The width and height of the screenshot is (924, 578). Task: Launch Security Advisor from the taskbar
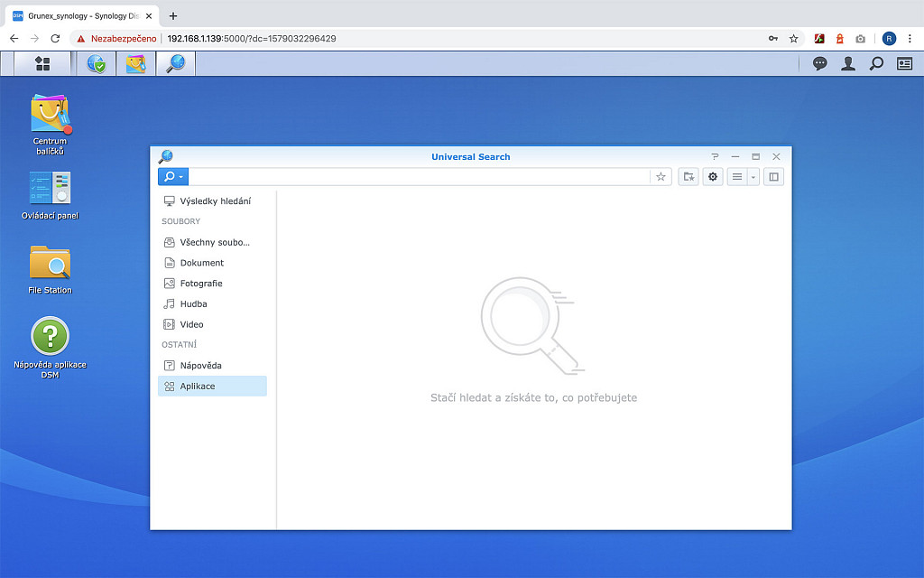96,63
